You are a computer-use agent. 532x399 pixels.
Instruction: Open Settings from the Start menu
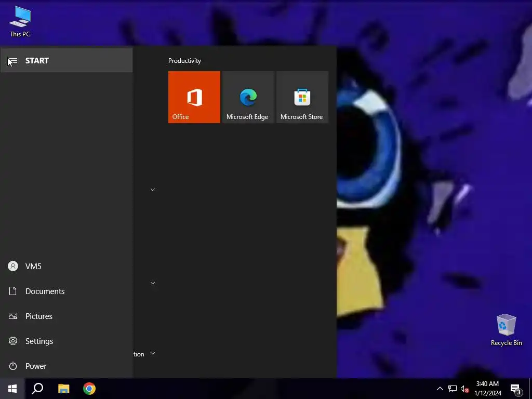click(66, 341)
